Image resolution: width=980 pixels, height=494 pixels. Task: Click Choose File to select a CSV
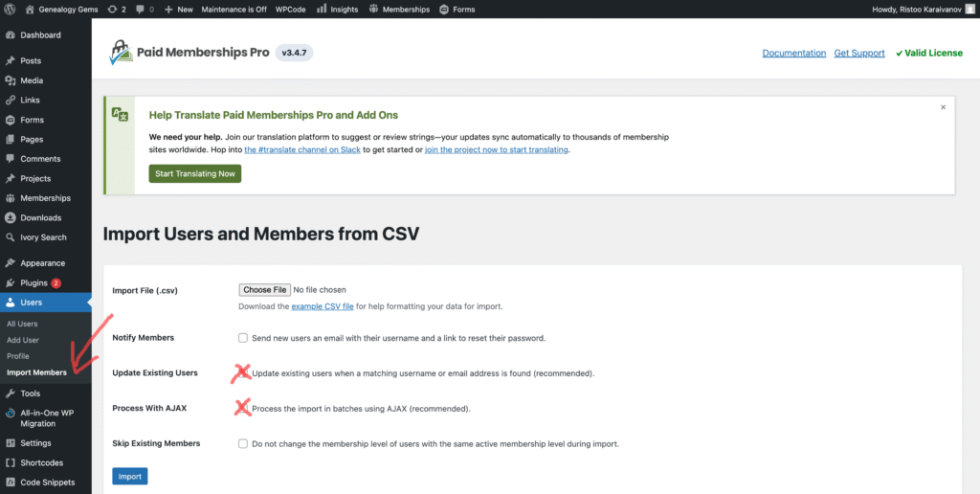(264, 289)
